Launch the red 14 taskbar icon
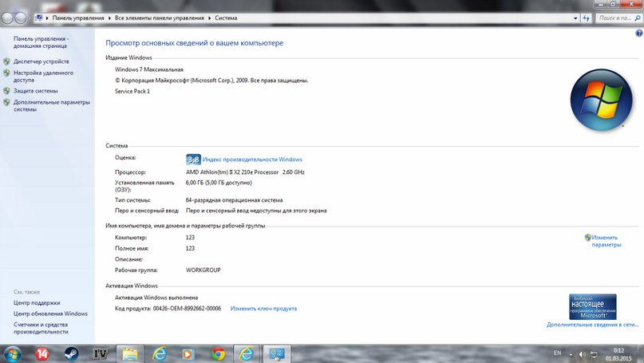Image resolution: width=644 pixels, height=363 pixels. 41,353
